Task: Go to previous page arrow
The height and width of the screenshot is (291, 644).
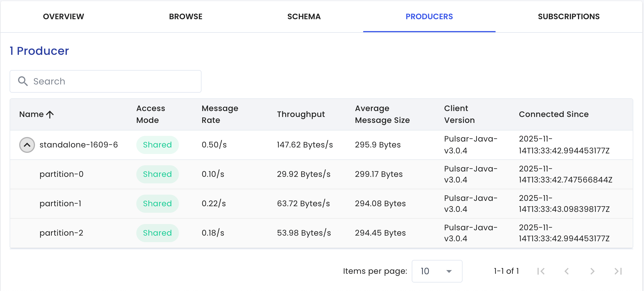Action: (x=567, y=271)
